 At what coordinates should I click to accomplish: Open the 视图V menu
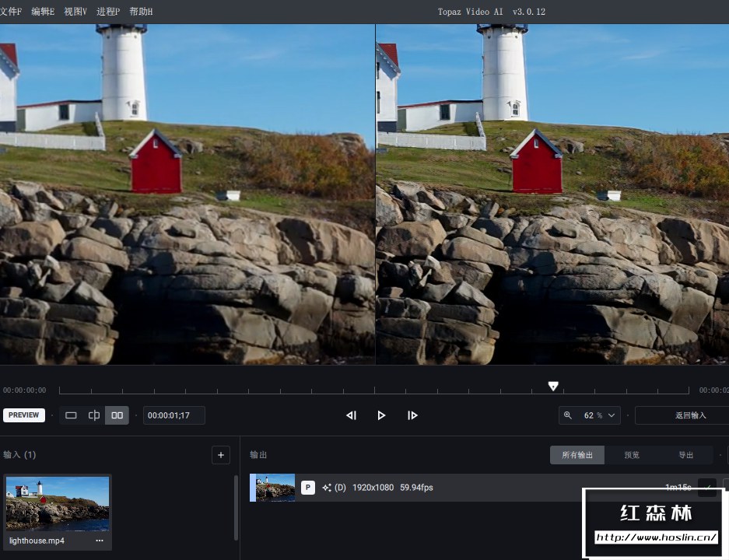point(75,12)
